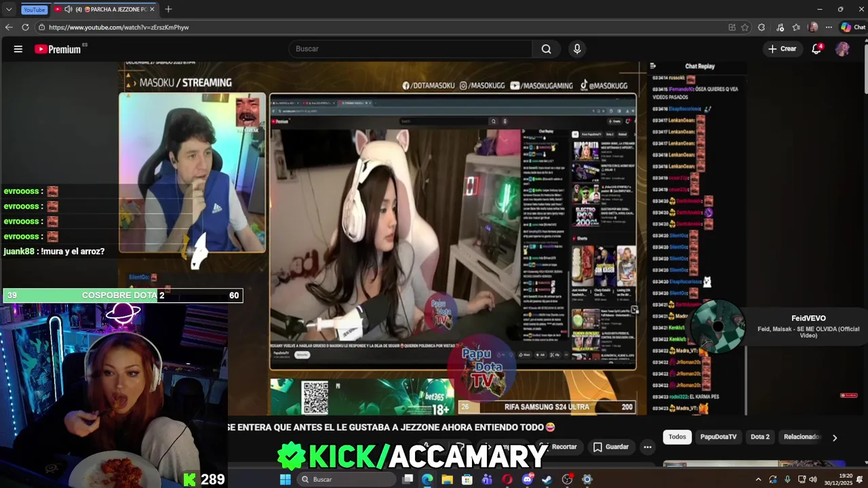This screenshot has width=868, height=488.
Task: Open Steam from the taskbar
Action: tap(547, 479)
